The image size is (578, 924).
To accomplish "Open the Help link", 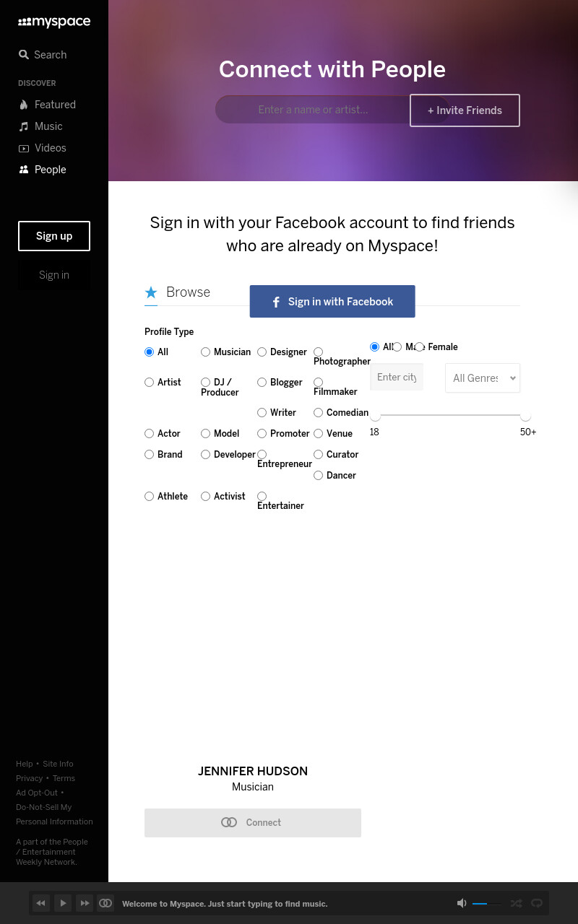I will pos(25,764).
